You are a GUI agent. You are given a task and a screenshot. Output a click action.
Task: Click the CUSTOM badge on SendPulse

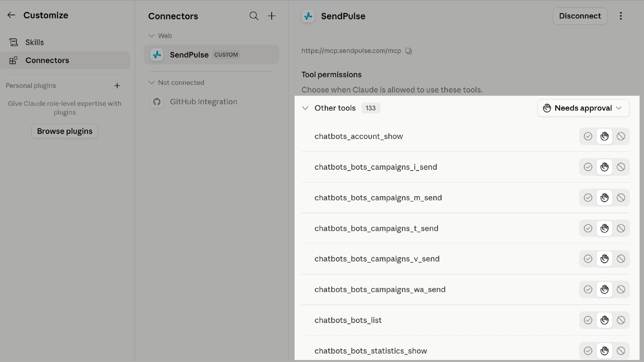226,55
